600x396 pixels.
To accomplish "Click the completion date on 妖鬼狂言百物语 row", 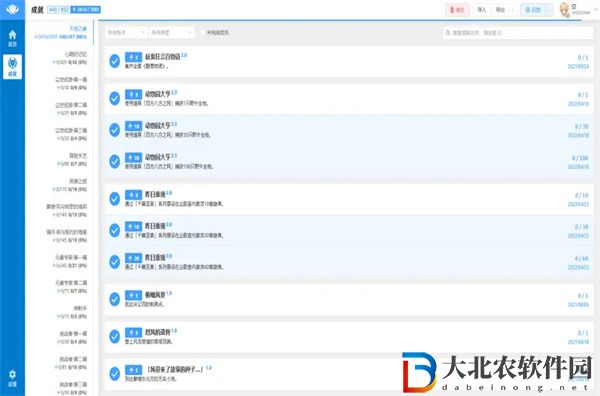I will [x=578, y=67].
